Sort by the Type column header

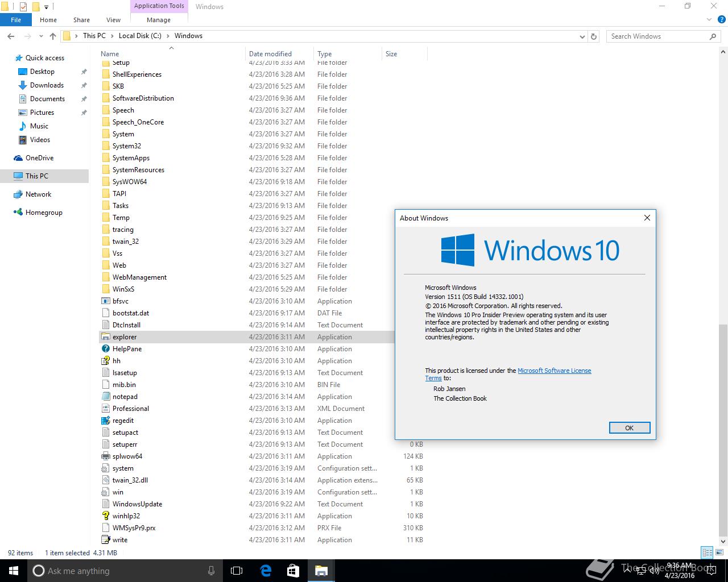[348, 54]
